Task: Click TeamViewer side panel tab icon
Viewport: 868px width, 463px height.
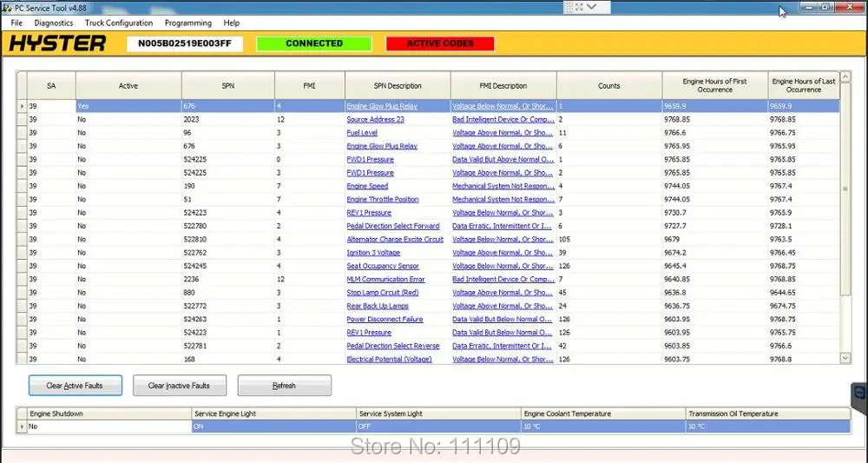Action: point(859,392)
